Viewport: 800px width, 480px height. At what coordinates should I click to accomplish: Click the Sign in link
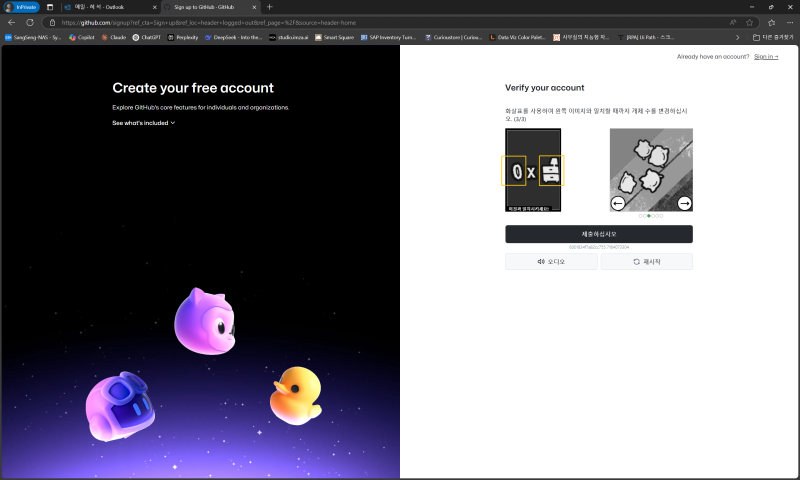(766, 57)
